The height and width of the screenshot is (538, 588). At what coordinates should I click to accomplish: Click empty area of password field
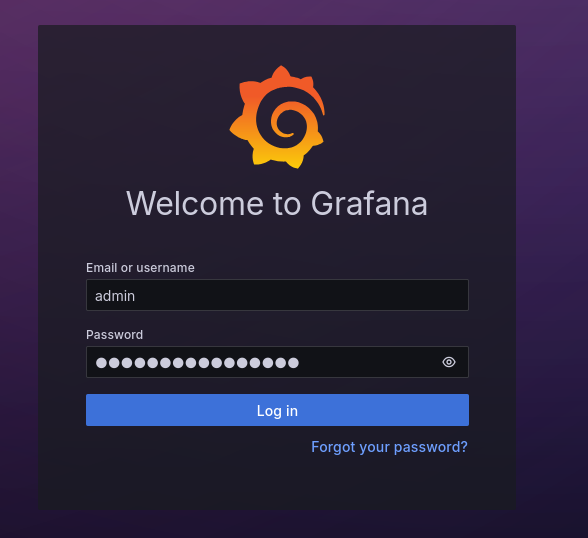[369, 362]
